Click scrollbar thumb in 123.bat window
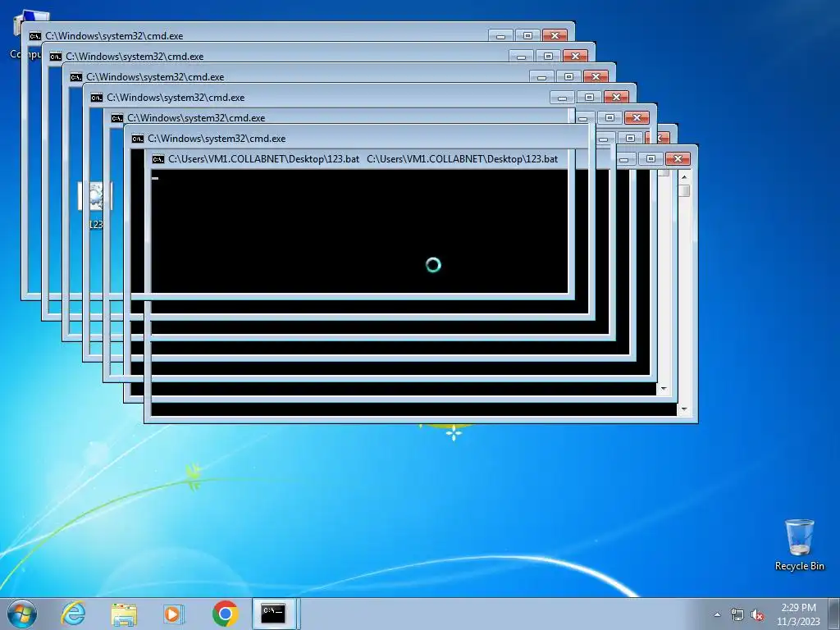 point(684,190)
